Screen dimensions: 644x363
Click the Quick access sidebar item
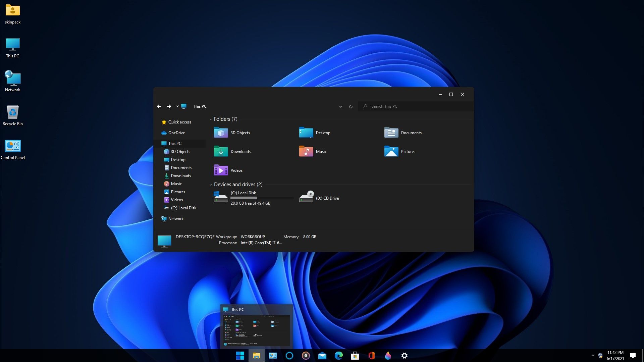point(179,121)
